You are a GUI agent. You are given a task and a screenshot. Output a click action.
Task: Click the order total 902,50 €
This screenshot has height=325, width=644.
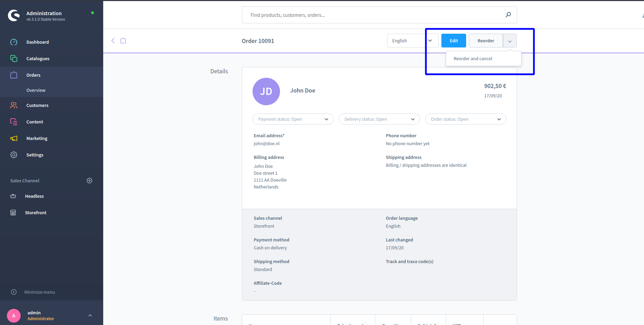coord(495,86)
